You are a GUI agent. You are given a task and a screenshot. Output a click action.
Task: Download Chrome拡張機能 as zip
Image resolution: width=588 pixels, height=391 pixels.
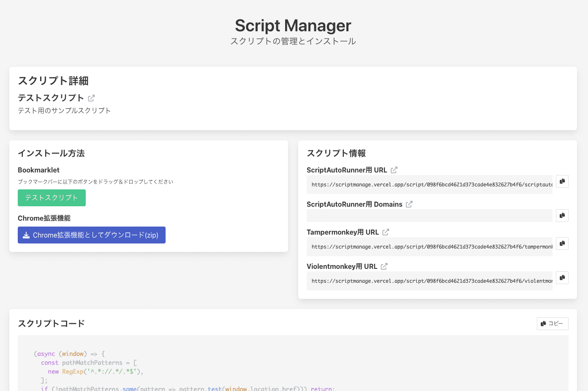(x=92, y=235)
